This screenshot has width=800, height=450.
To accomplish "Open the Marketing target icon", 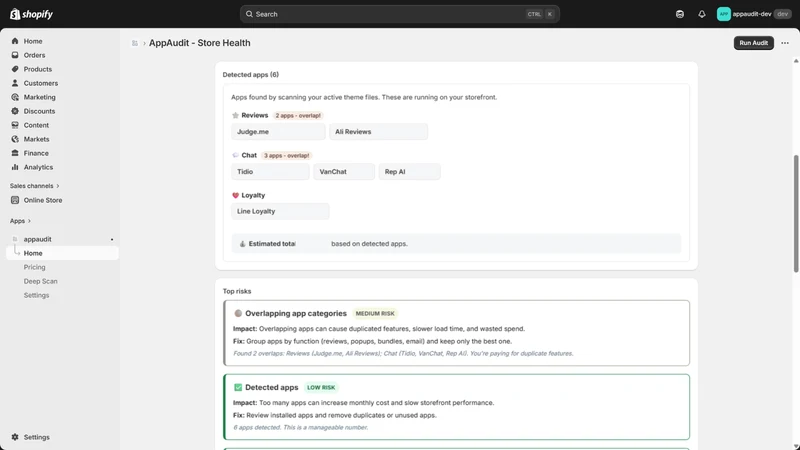I will coord(15,97).
